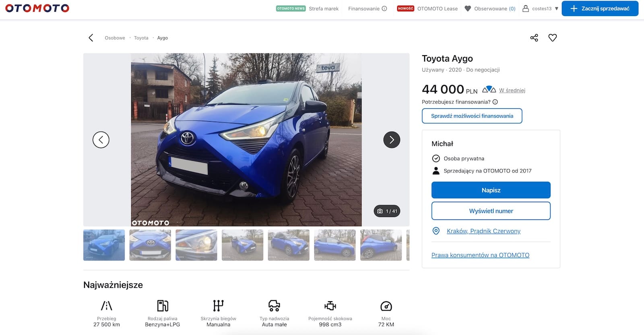644x335 pixels.
Task: Click Zacznij sprzedawać button
Action: [600, 8]
